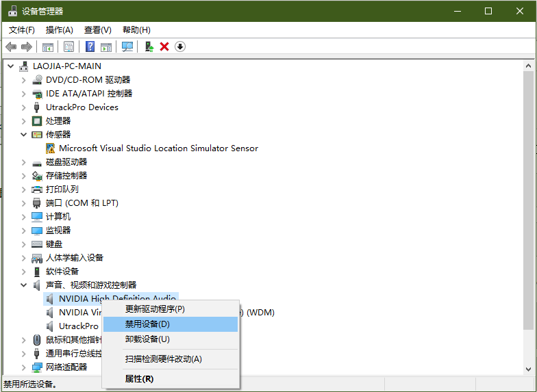Image resolution: width=537 pixels, height=392 pixels.
Task: Select the UtrackPro audio device entry
Action: tap(78, 326)
